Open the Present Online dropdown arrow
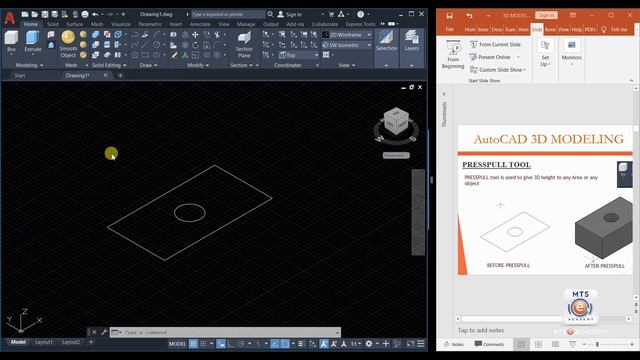The height and width of the screenshot is (360, 640). [x=518, y=57]
